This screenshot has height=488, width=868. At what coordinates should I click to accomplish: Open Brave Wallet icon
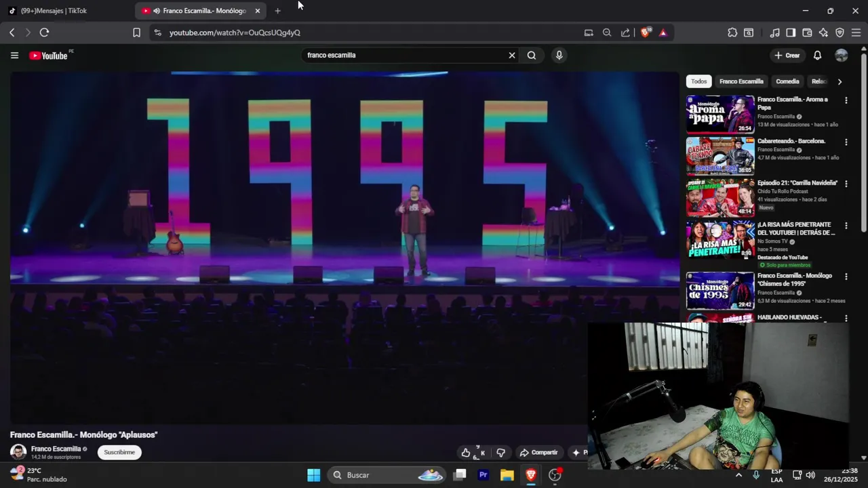click(807, 33)
